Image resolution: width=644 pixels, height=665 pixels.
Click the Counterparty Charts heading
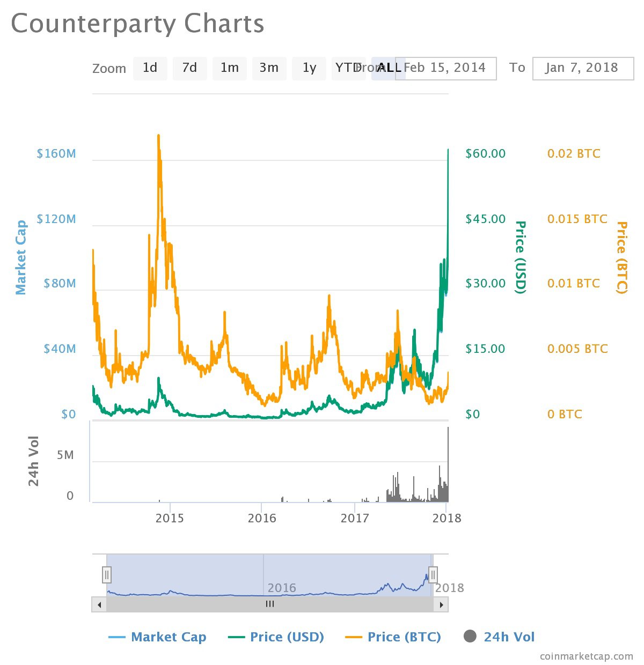point(138,24)
